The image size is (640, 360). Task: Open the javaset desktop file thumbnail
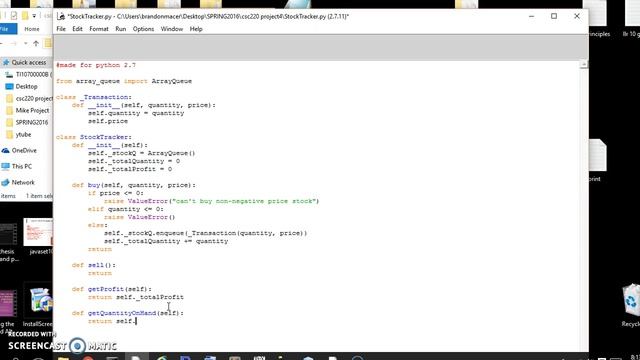[38, 232]
